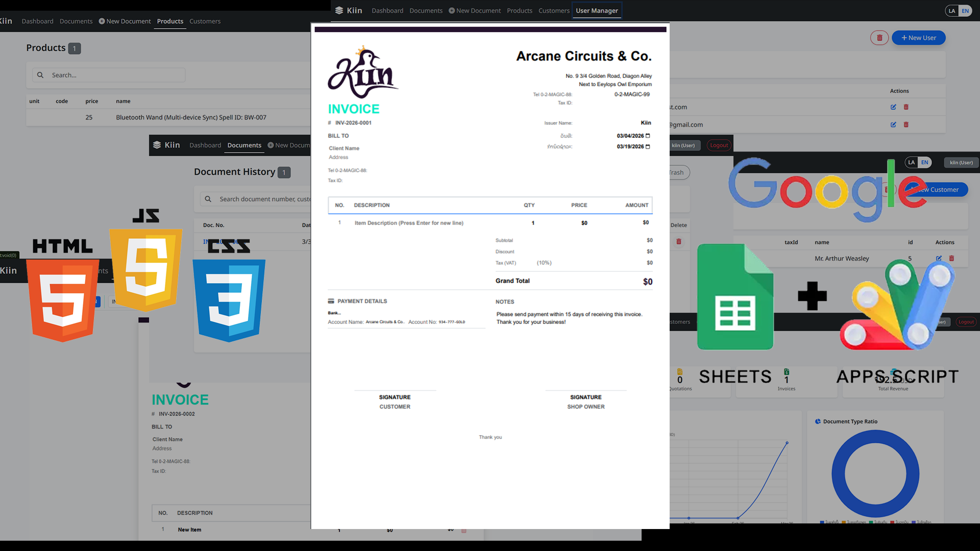Click the magnifier icon in the Products search bar
The height and width of the screenshot is (551, 980).
(x=40, y=75)
